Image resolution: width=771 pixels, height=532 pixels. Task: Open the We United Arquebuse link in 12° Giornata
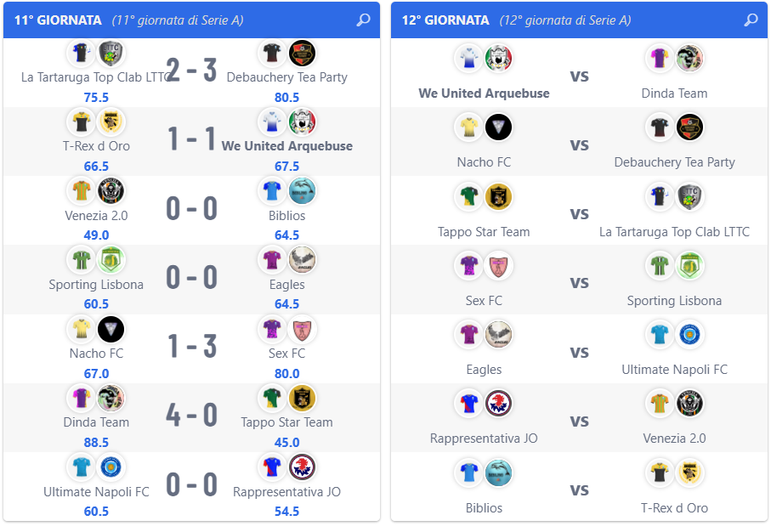484,93
